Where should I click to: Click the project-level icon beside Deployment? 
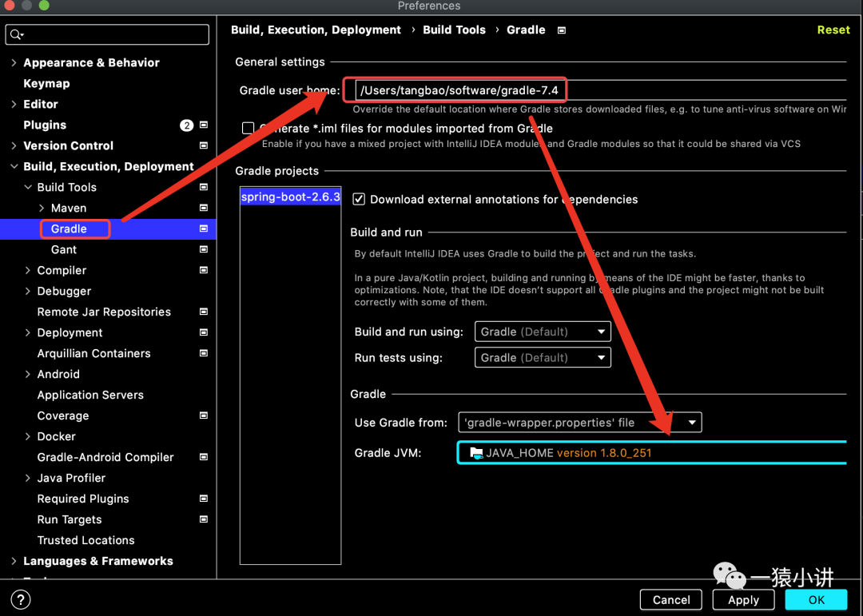point(204,332)
